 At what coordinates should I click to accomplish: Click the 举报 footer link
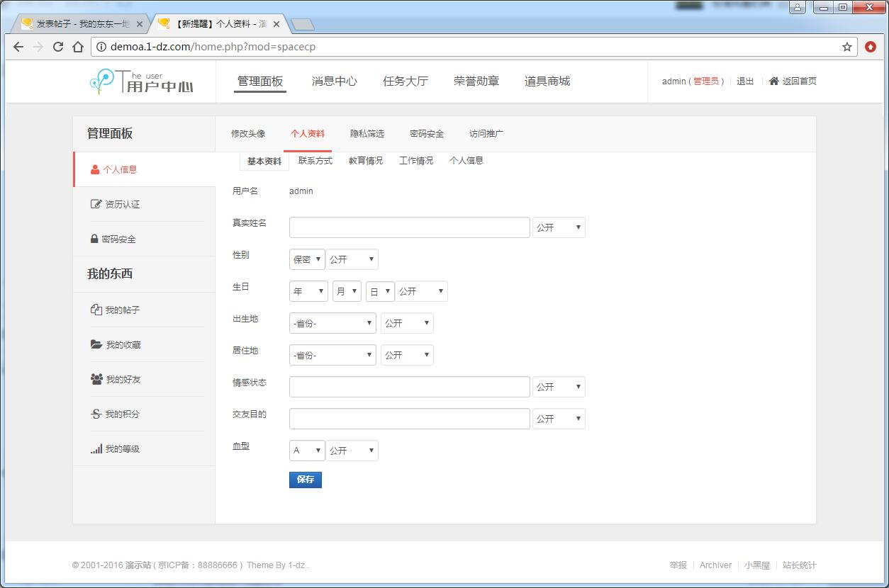click(x=678, y=565)
